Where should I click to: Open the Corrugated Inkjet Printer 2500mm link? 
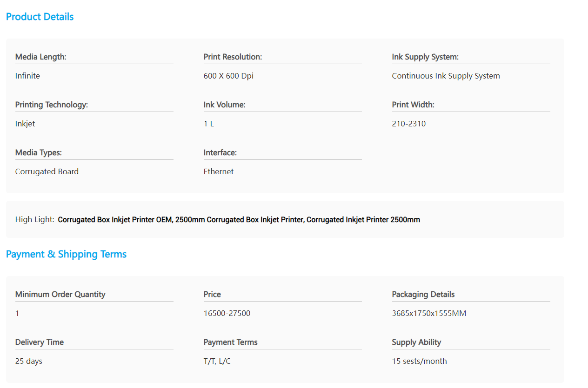point(363,220)
